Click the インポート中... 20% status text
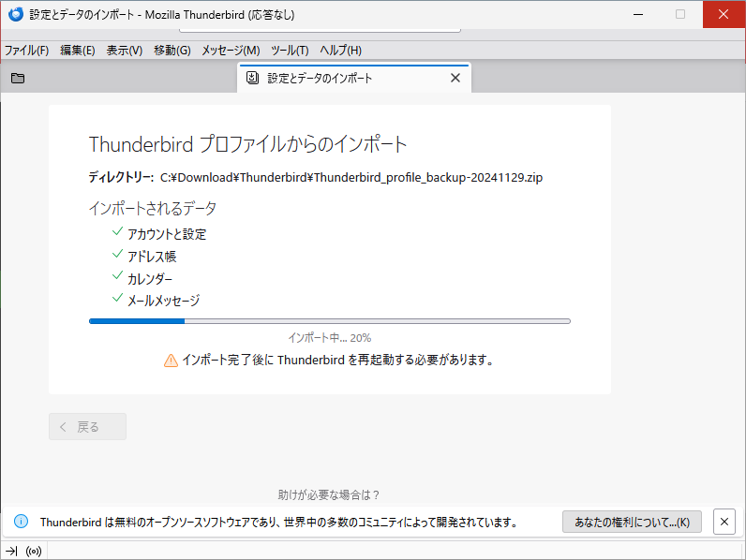The image size is (746, 560). (x=329, y=338)
